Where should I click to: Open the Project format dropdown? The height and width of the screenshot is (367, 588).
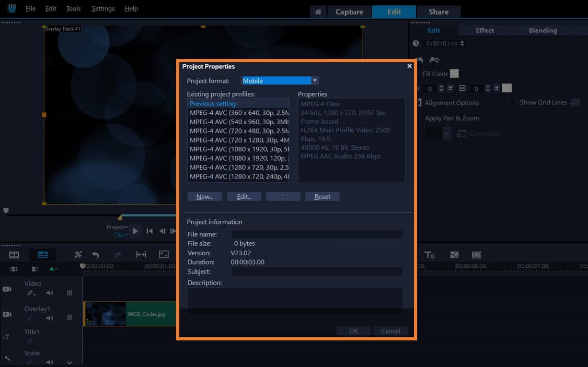(315, 80)
